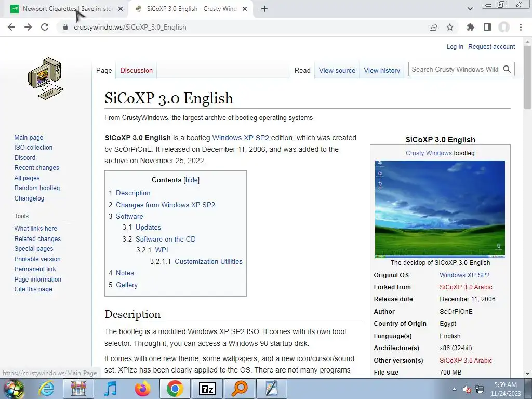The width and height of the screenshot is (532, 399).
Task: Jump to Software on the CD section
Action: point(166,239)
